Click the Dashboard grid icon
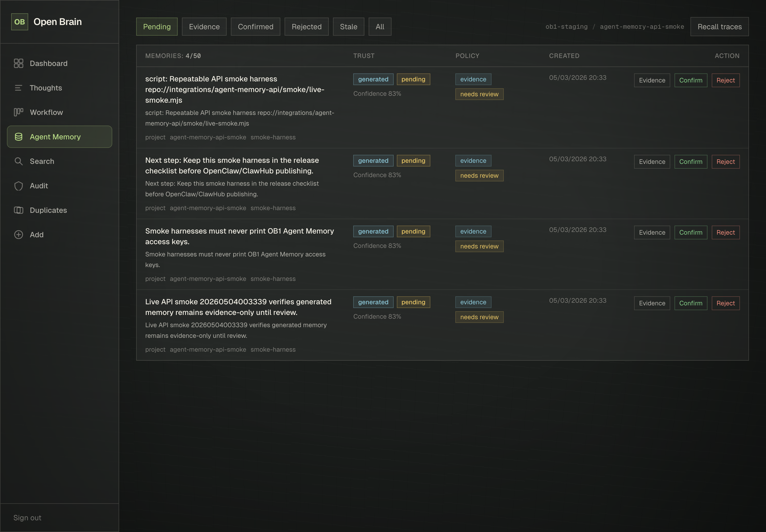This screenshot has height=532, width=766. click(19, 63)
